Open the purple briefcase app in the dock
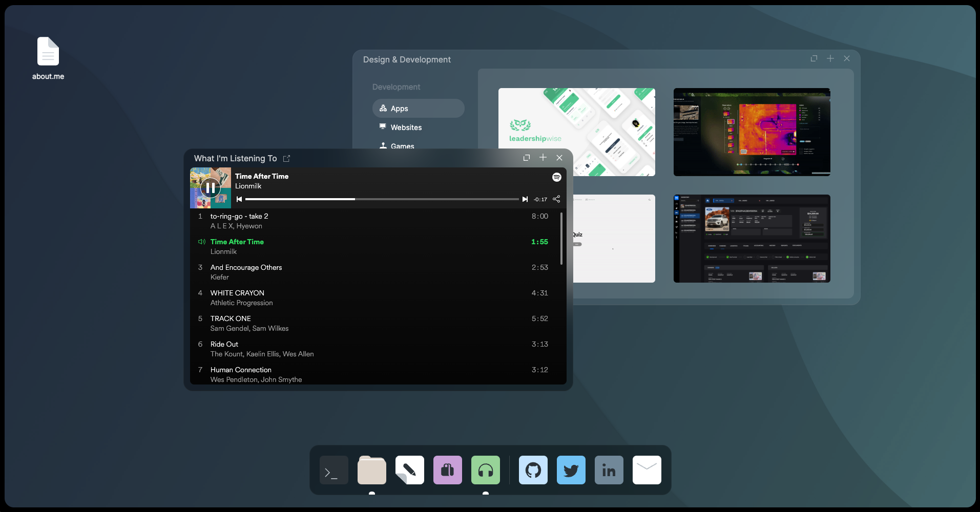Image resolution: width=980 pixels, height=512 pixels. coord(447,470)
